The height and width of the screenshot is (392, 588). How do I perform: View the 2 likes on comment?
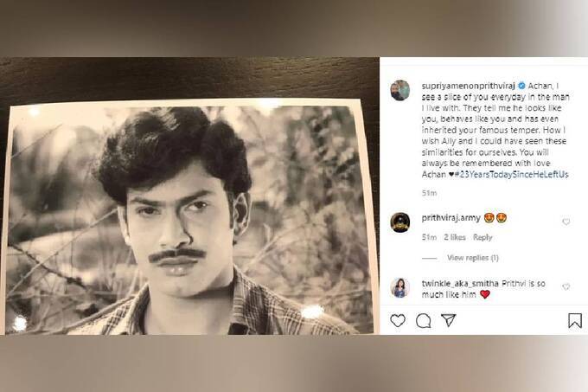pyautogui.click(x=455, y=237)
